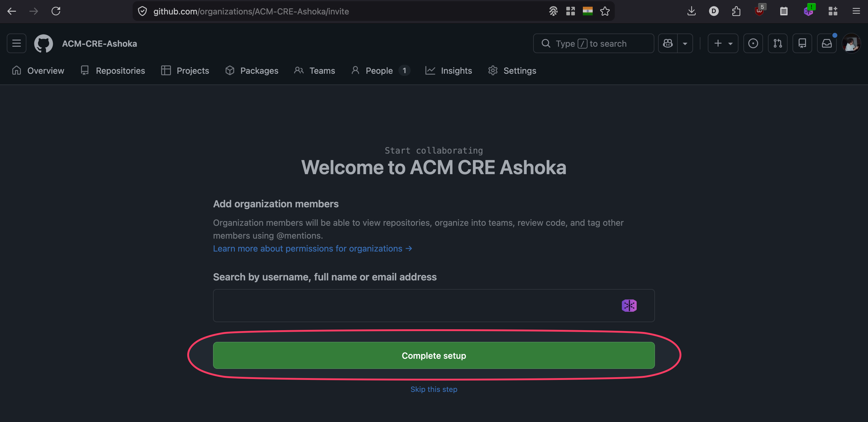Expand the Copilot dropdown caret
Screen dimensions: 868x422
pyautogui.click(x=685, y=43)
